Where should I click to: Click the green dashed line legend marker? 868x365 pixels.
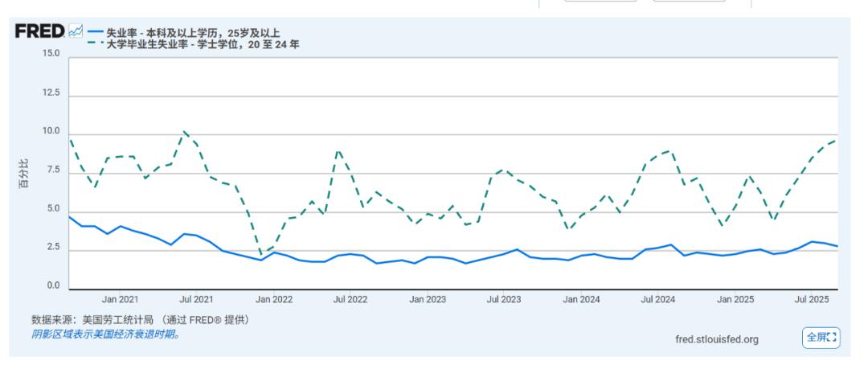coord(96,44)
